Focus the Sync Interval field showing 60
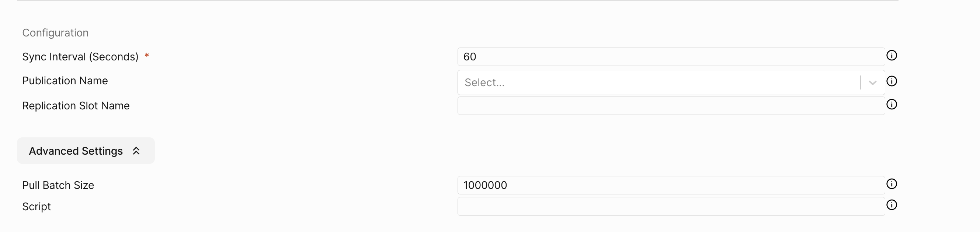The width and height of the screenshot is (980, 232). point(671,57)
